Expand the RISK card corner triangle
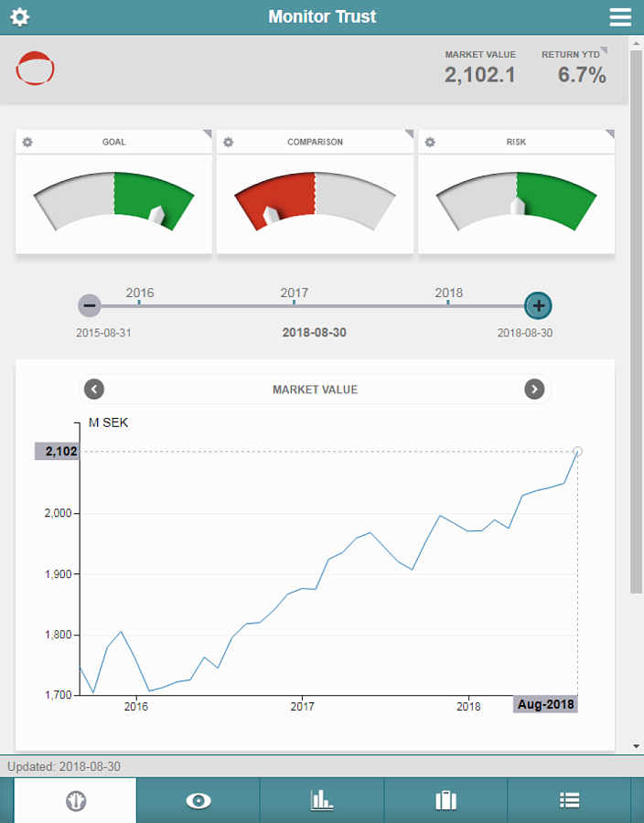This screenshot has height=823, width=644. click(x=610, y=134)
